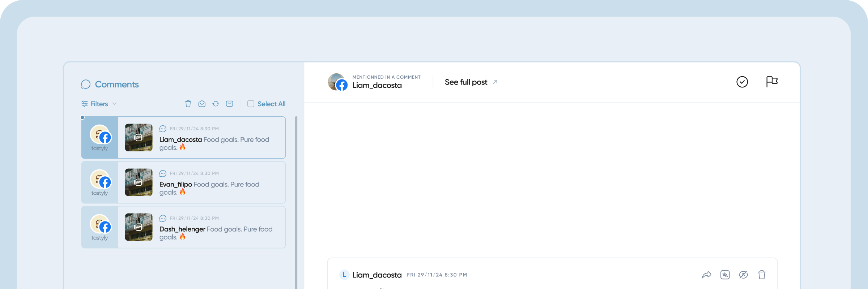
Task: Click the timestamp on Evan_filipo's card
Action: pos(194,173)
